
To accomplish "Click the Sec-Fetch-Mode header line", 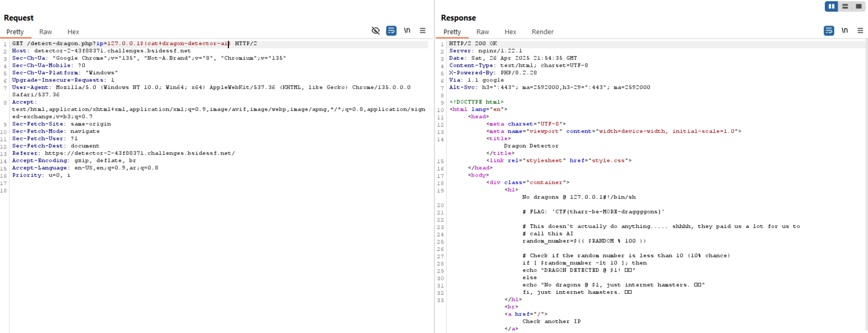I will (x=56, y=131).
